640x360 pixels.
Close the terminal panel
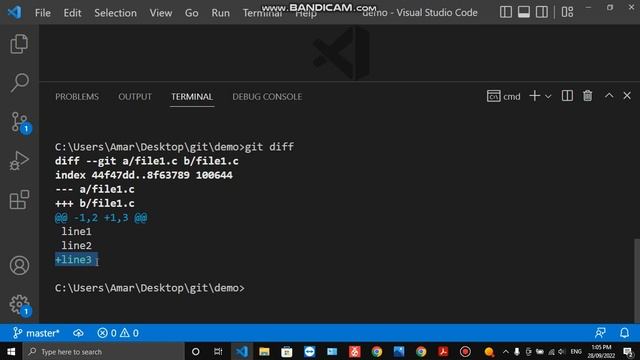click(x=627, y=96)
